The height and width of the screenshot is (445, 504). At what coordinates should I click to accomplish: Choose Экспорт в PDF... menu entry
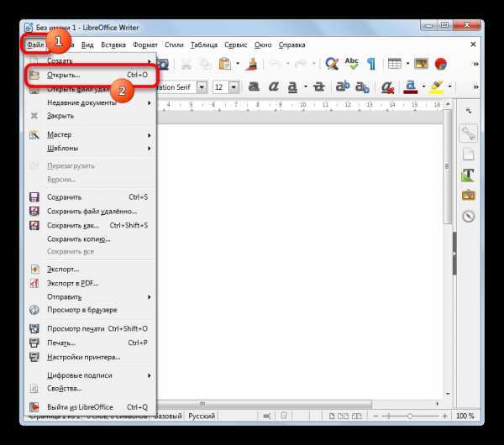(90, 284)
